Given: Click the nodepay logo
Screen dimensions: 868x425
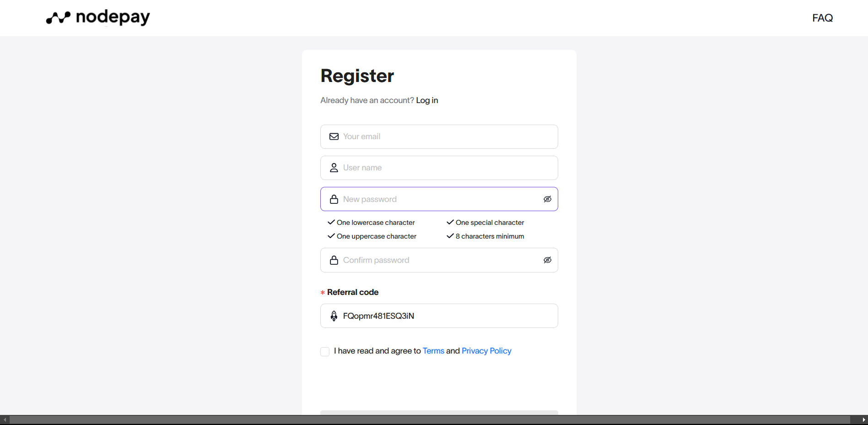Looking at the screenshot, I should pyautogui.click(x=97, y=17).
